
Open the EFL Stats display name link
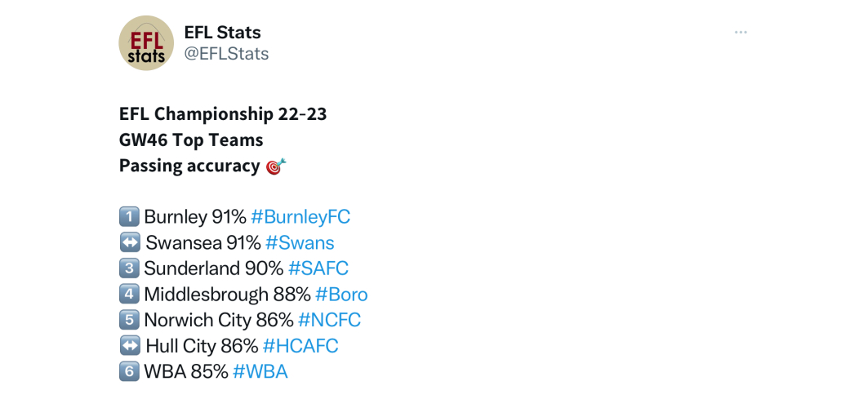click(222, 33)
